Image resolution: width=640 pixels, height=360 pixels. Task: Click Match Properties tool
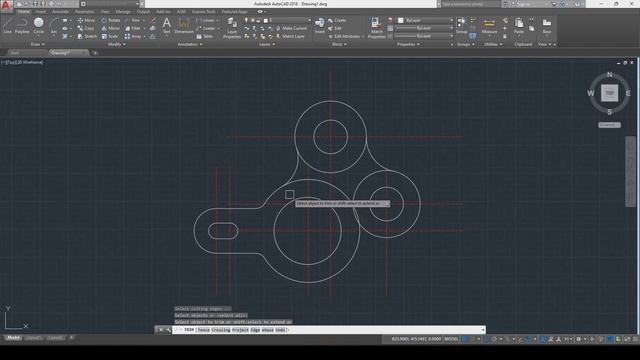pyautogui.click(x=376, y=28)
